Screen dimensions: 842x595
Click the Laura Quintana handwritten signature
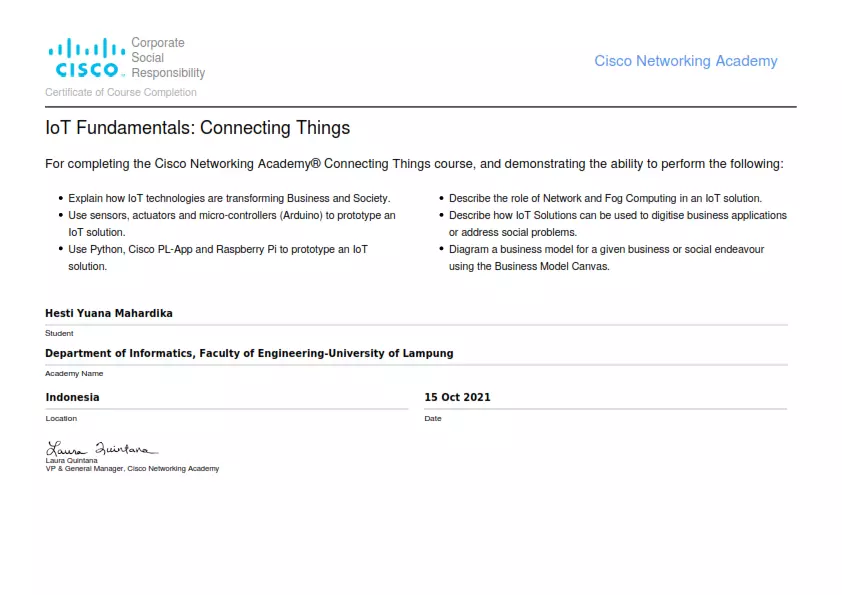click(x=101, y=448)
